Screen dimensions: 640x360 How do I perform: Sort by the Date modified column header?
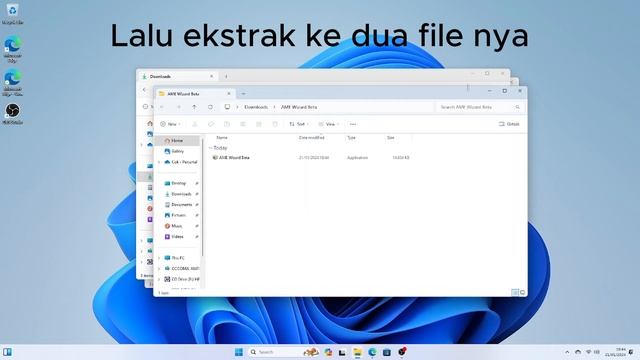(311, 138)
